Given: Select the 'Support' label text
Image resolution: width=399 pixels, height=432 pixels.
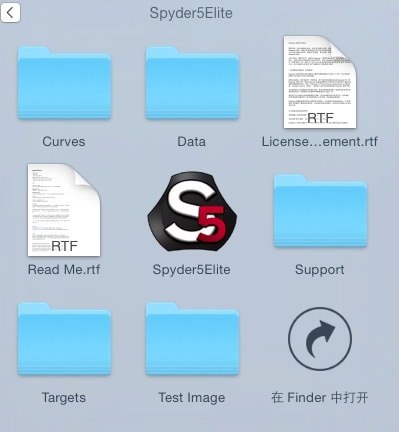Looking at the screenshot, I should (x=320, y=270).
